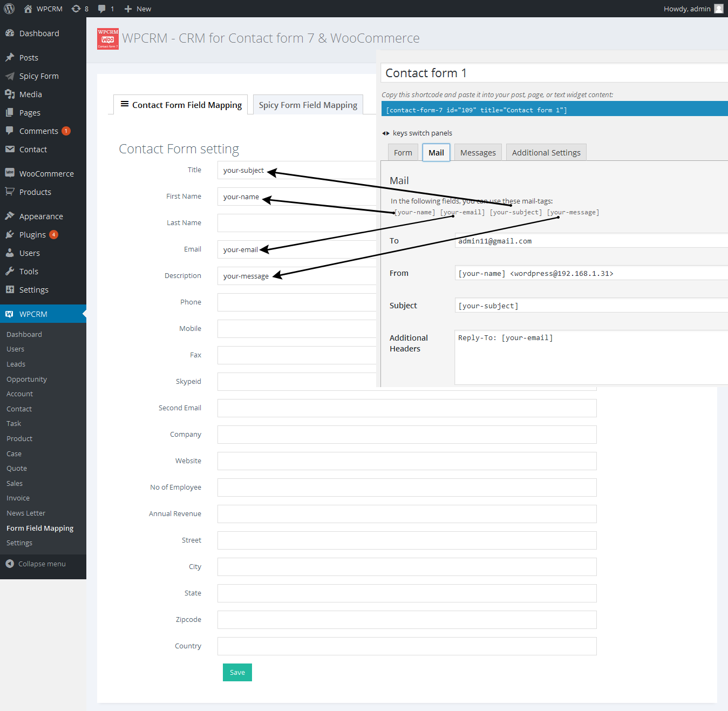Click the Collapse menu arrow icon
728x711 pixels.
[10, 564]
